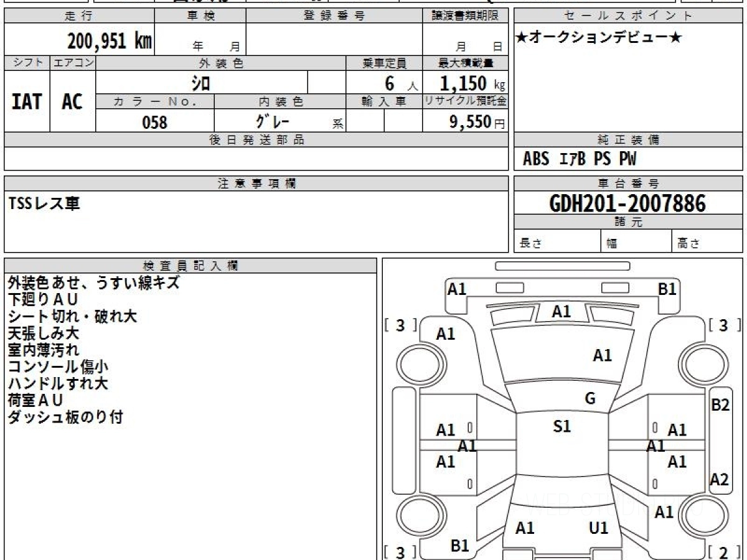Click the リサイクル預託金 header
The height and width of the screenshot is (560, 747).
pyautogui.click(x=466, y=101)
